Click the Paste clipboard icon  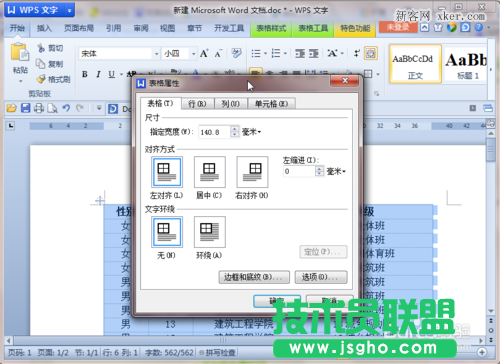tap(20, 53)
